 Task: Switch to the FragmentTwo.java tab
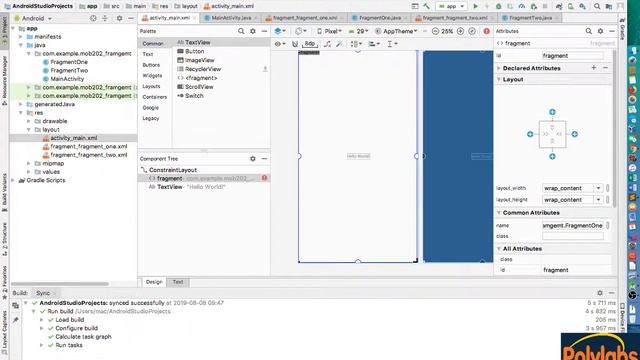[x=529, y=18]
